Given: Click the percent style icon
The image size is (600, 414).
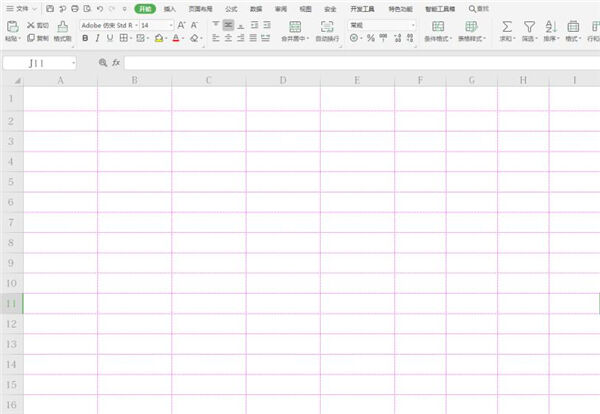Looking at the screenshot, I should pos(370,38).
